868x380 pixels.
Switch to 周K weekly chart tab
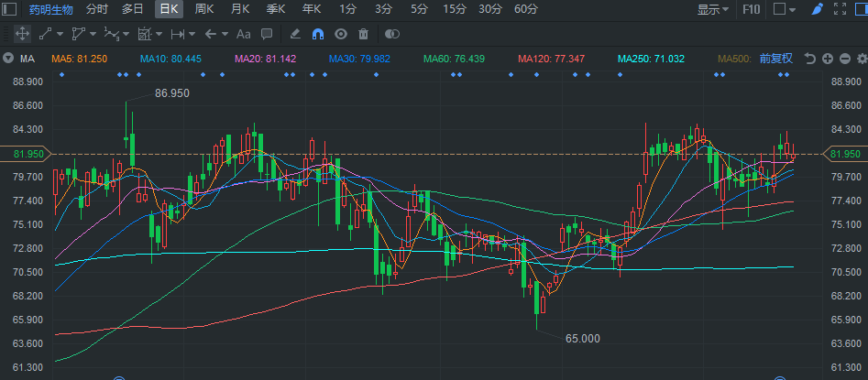coord(204,9)
